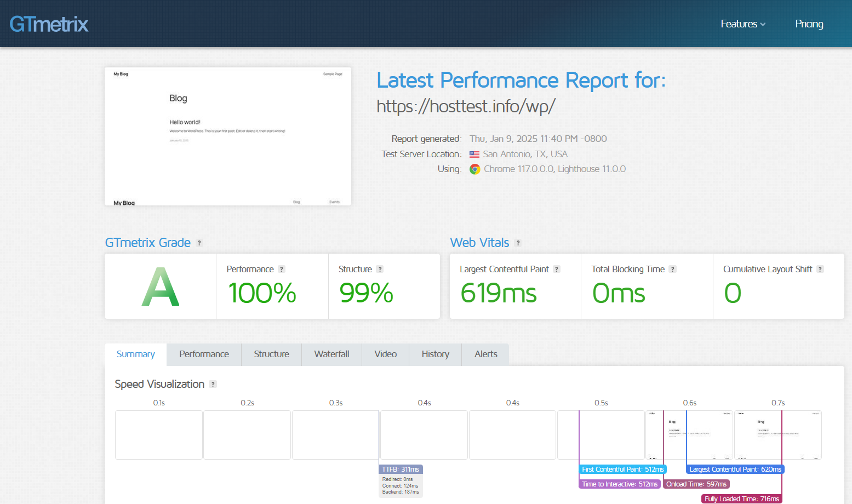Click the help icon beside Cumulative Layout Shift
Screen dimensions: 852x504
(820, 270)
